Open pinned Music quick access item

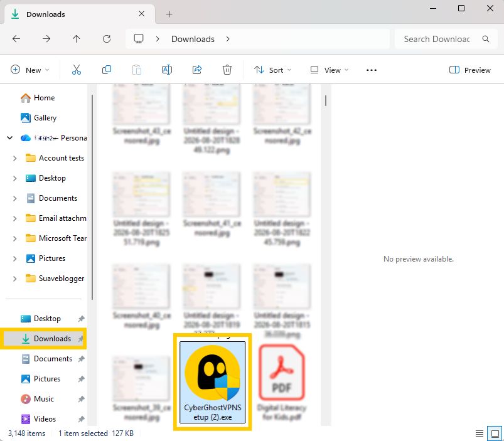[x=37, y=399]
